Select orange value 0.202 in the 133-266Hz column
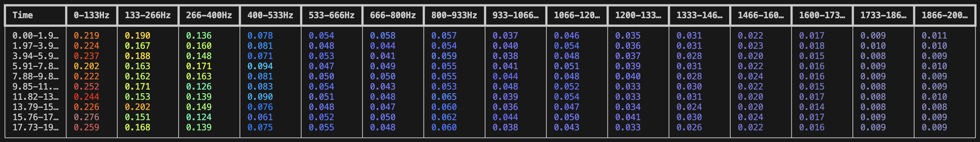The image size is (980, 142). click(137, 107)
